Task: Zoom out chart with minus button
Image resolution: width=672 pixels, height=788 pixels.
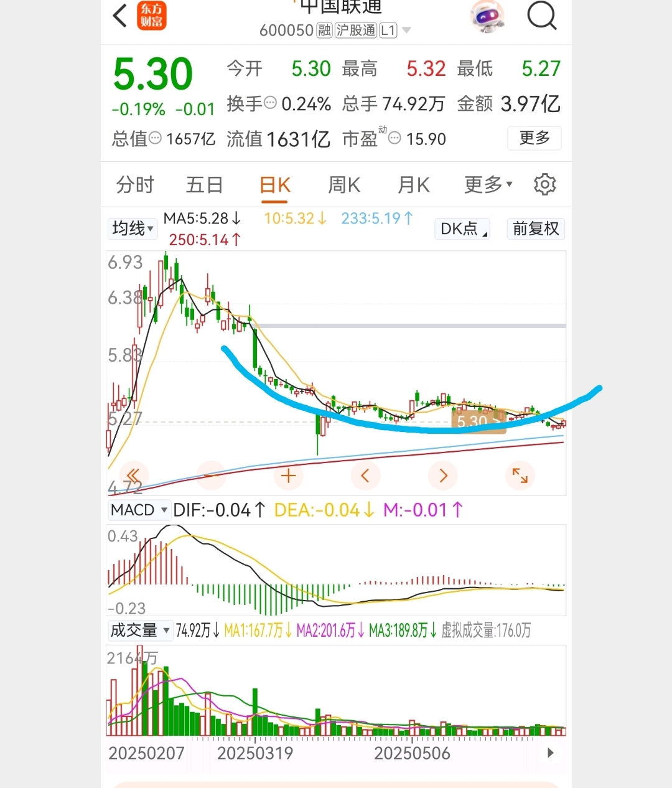Action: tap(211, 476)
